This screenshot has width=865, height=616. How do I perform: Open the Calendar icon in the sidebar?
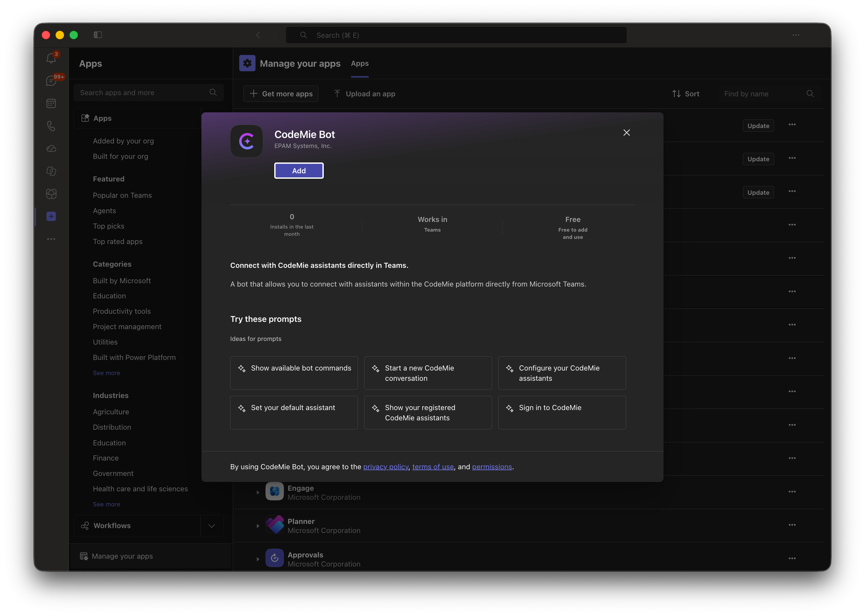(51, 103)
